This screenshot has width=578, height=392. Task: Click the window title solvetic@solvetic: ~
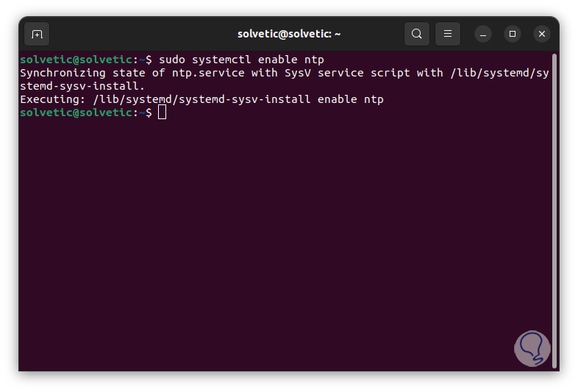(289, 34)
